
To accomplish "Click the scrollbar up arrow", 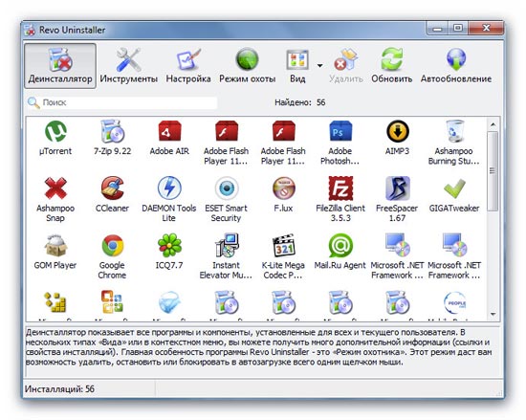I will click(493, 124).
